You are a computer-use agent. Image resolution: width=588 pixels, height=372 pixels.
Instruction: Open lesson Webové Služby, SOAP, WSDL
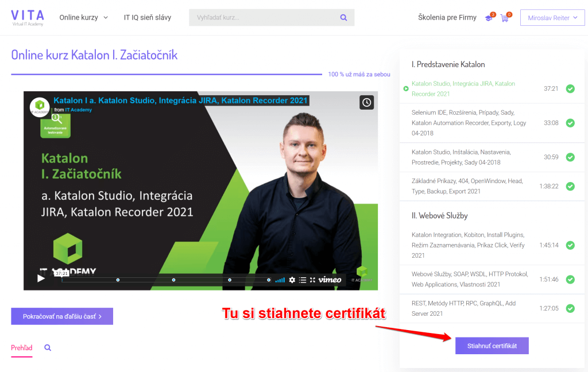pyautogui.click(x=470, y=280)
